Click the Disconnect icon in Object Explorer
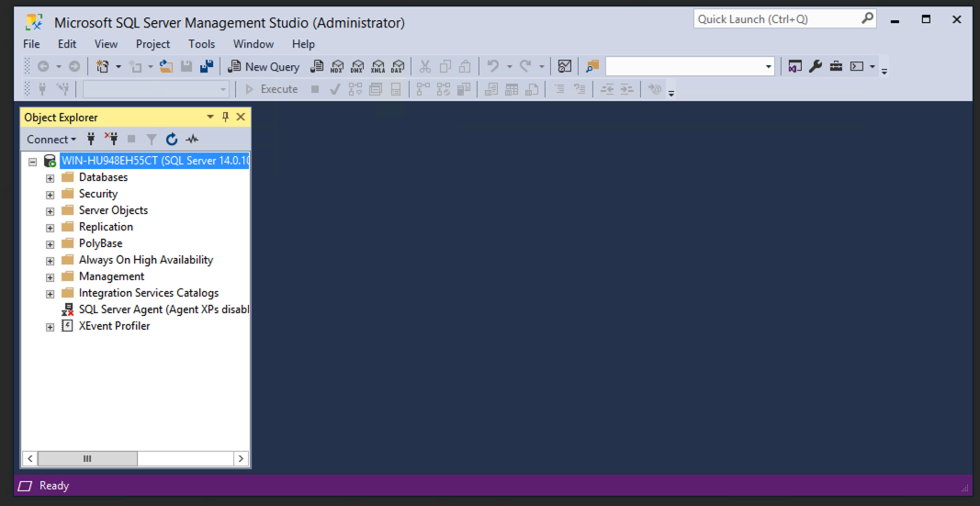This screenshot has height=506, width=980. 111,139
